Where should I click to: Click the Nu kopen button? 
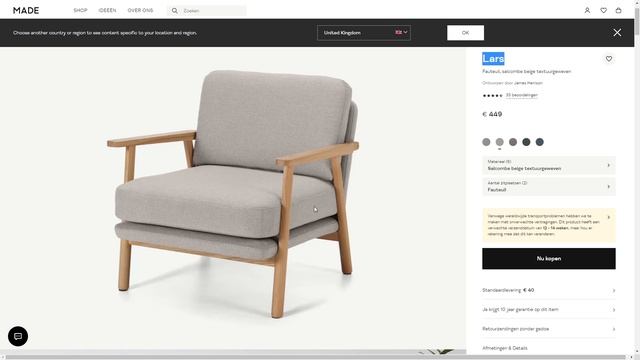[x=549, y=258]
